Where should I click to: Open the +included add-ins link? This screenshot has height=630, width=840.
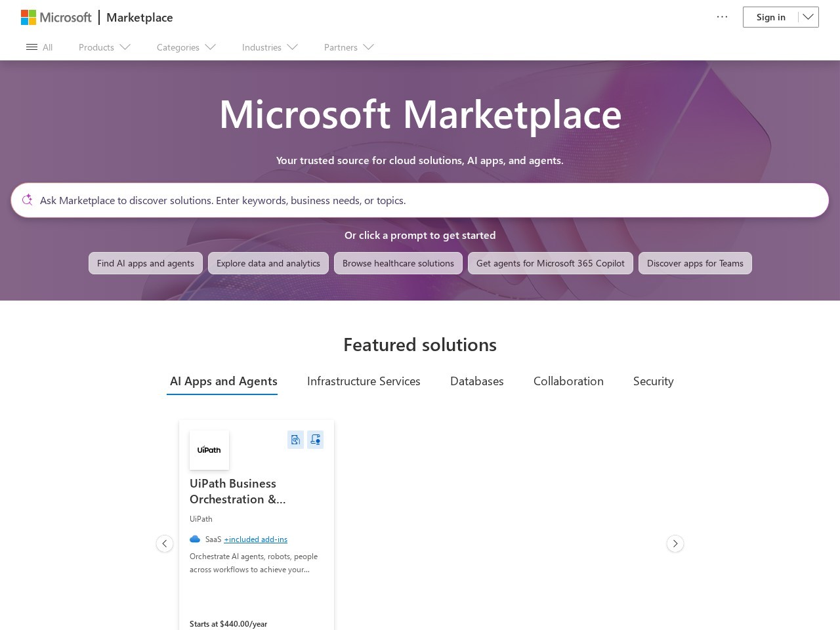point(256,539)
